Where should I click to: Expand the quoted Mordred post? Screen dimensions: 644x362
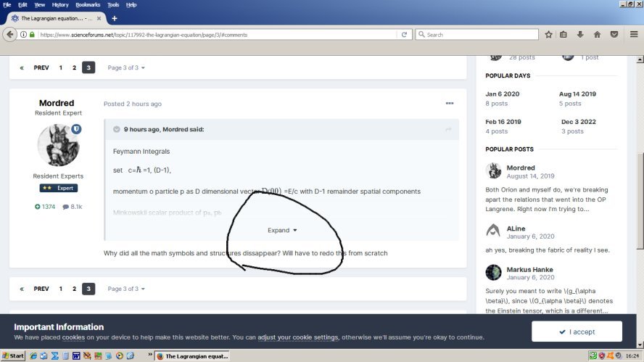pyautogui.click(x=281, y=230)
